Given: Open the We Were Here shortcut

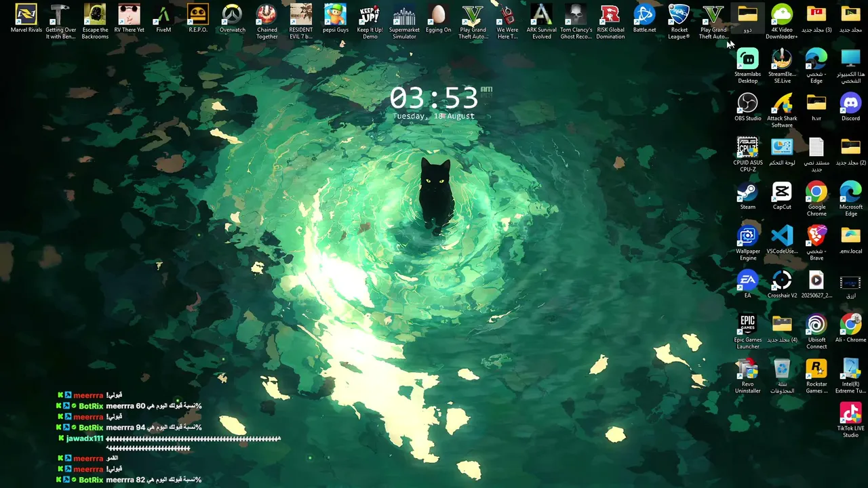Looking at the screenshot, I should (507, 21).
